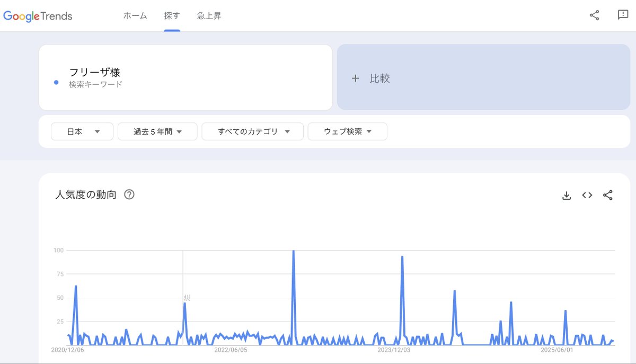Share the 人気度の動向 chart
The width and height of the screenshot is (636, 364).
607,195
